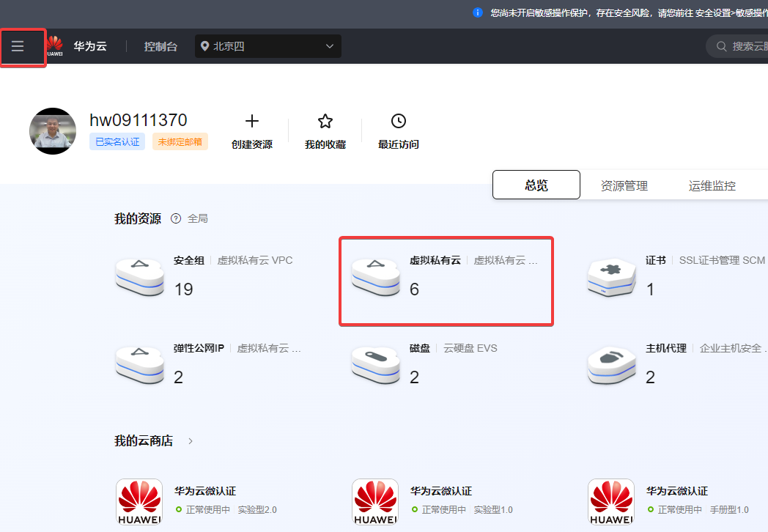Click the clock icon for 最近访问
This screenshot has height=532, width=768.
pyautogui.click(x=399, y=121)
